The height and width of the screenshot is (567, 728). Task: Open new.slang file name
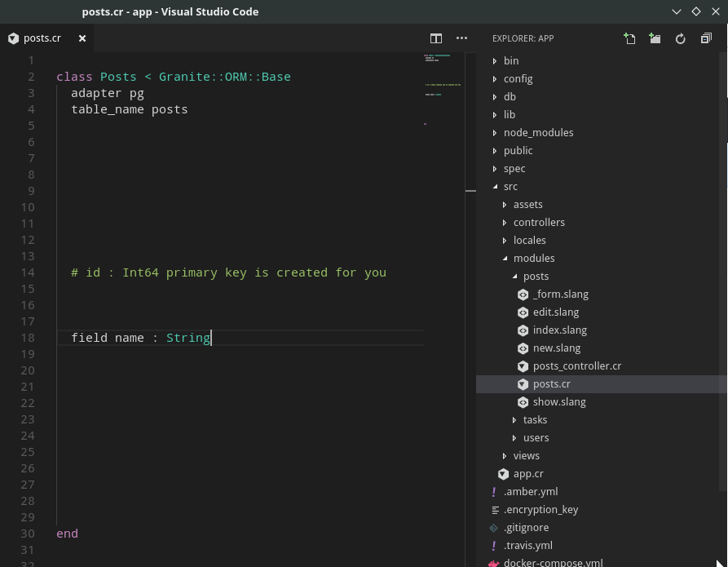557,348
